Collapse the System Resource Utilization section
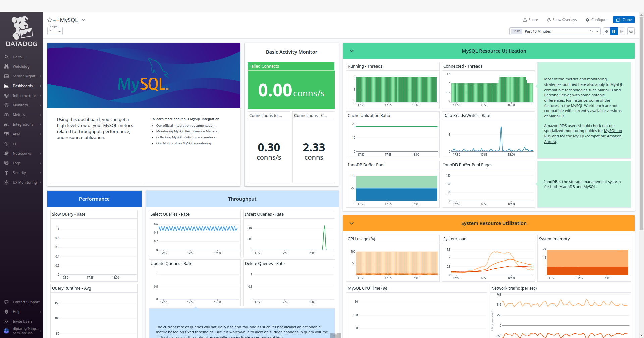Image resolution: width=644 pixels, height=338 pixels. click(352, 223)
